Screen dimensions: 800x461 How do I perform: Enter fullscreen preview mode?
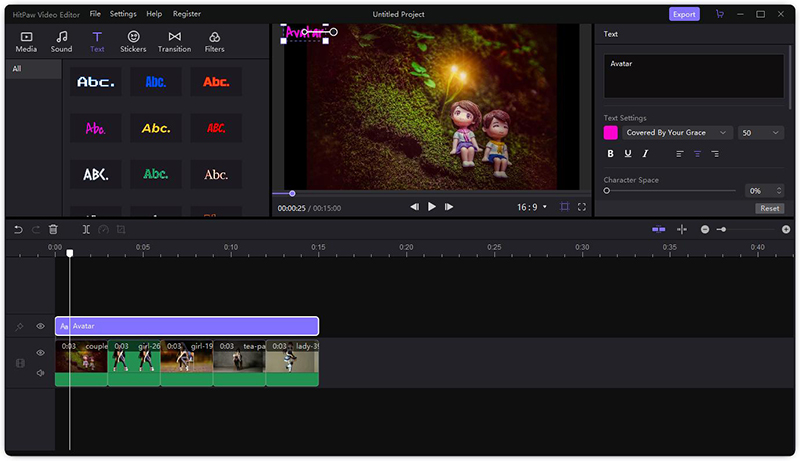[582, 207]
